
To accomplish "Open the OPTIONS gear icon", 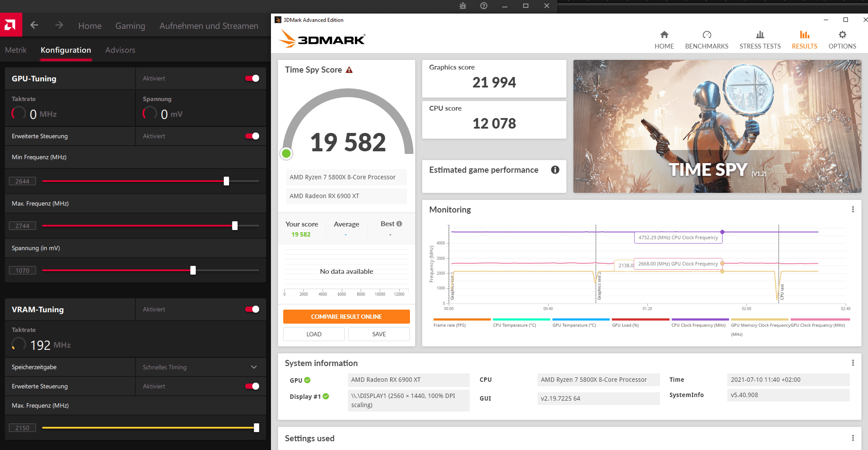I will tap(842, 35).
